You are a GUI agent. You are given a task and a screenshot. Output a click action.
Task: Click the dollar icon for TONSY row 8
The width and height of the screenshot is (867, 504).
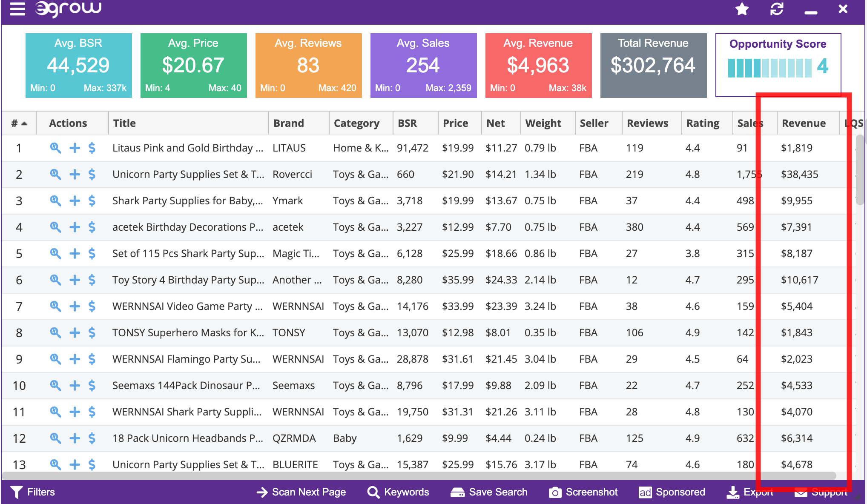(92, 332)
